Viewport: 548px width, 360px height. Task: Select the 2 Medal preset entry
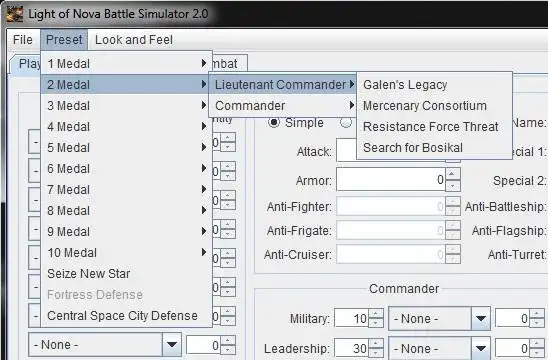[x=127, y=85]
